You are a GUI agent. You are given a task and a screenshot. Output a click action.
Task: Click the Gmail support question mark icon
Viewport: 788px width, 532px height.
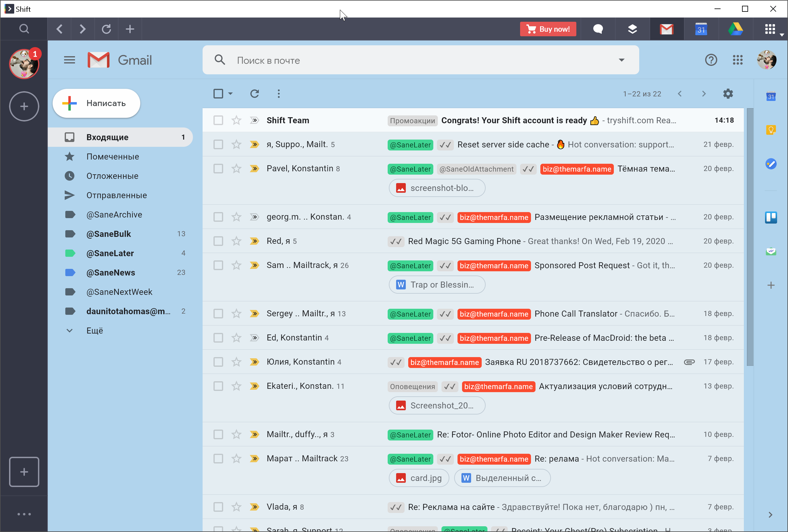[711, 60]
